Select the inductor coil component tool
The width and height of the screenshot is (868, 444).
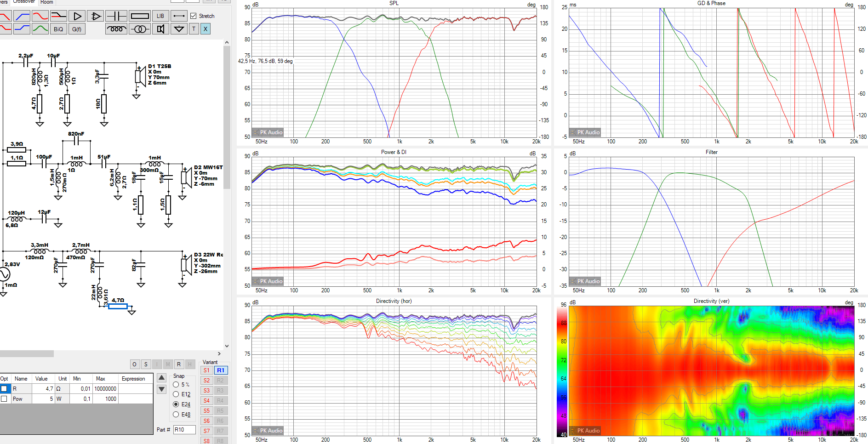116,29
